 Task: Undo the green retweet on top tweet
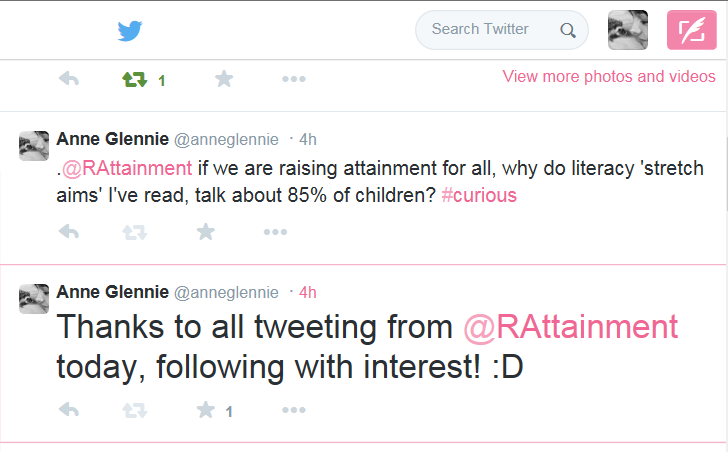(135, 79)
